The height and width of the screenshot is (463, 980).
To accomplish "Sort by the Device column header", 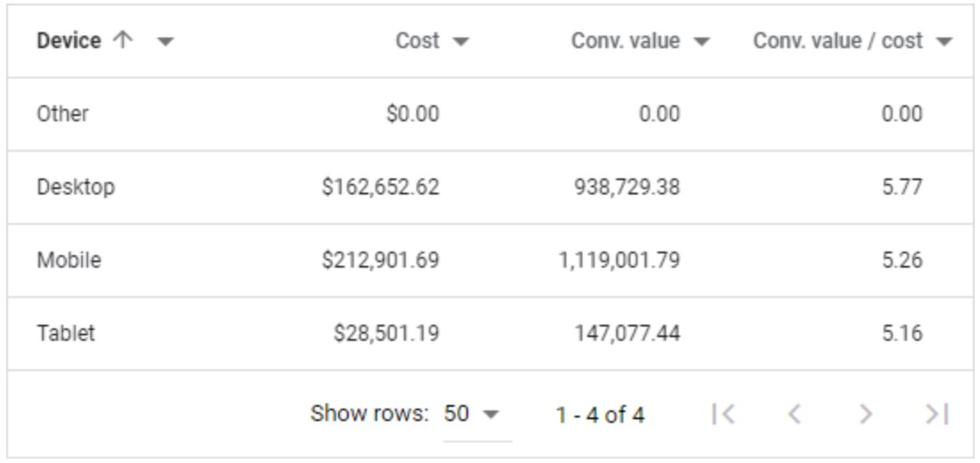I will click(69, 41).
